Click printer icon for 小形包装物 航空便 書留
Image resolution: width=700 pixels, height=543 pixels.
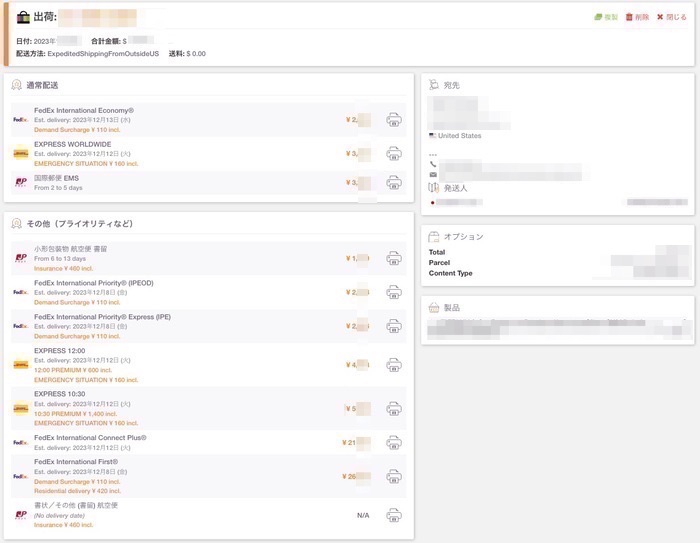(x=394, y=258)
